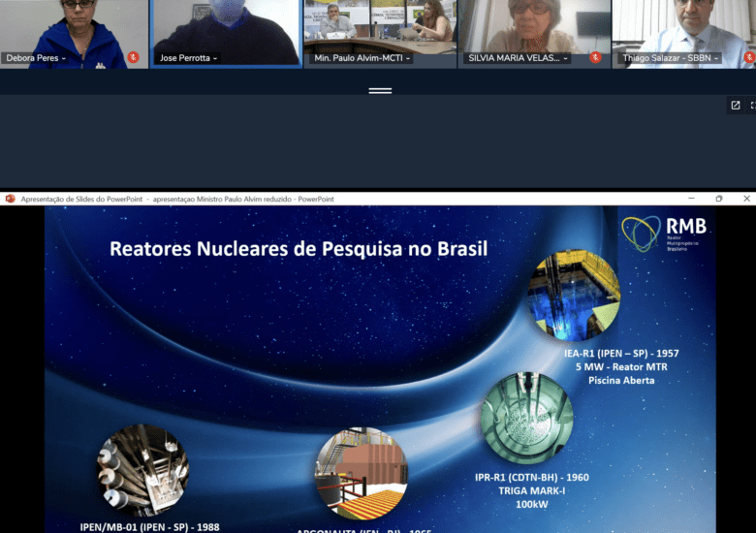
Task: Click slide title Reatores Nucleares de Pesquisa
Action: coord(299,249)
